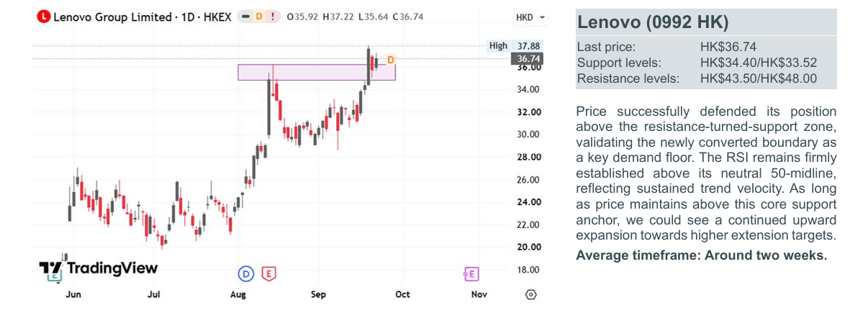Click the 34.00 price axis label
The height and width of the screenshot is (318, 868).
(x=528, y=89)
